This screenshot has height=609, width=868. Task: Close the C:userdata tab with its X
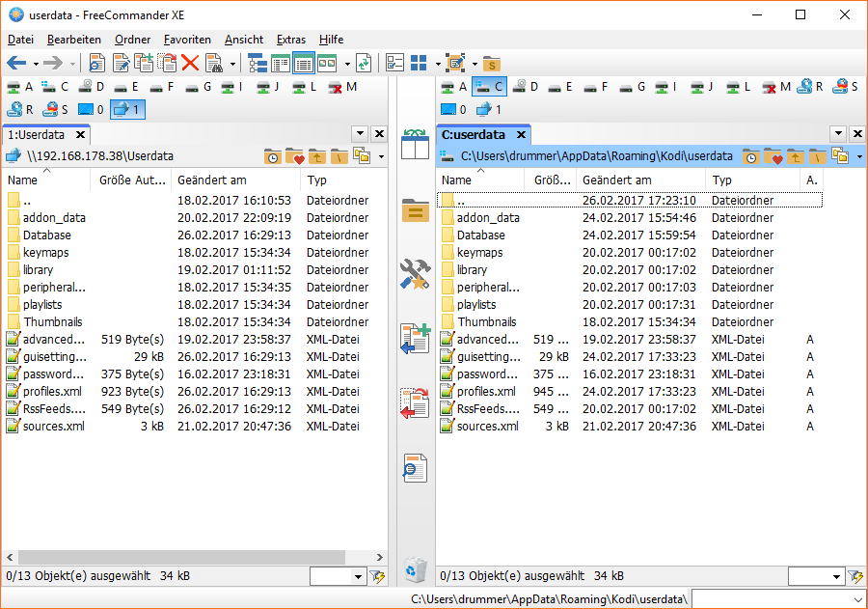521,135
